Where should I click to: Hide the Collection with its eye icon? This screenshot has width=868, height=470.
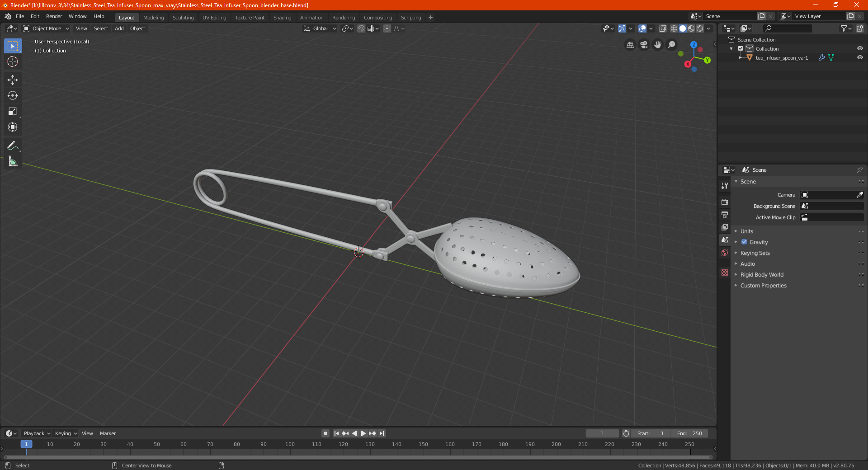[860, 48]
